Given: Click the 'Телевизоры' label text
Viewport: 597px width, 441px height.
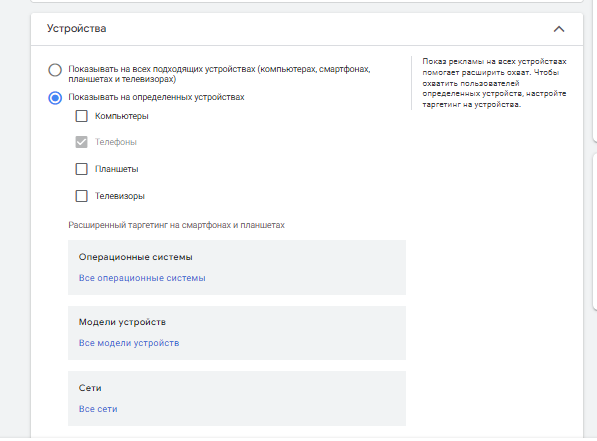Looking at the screenshot, I should tap(120, 196).
